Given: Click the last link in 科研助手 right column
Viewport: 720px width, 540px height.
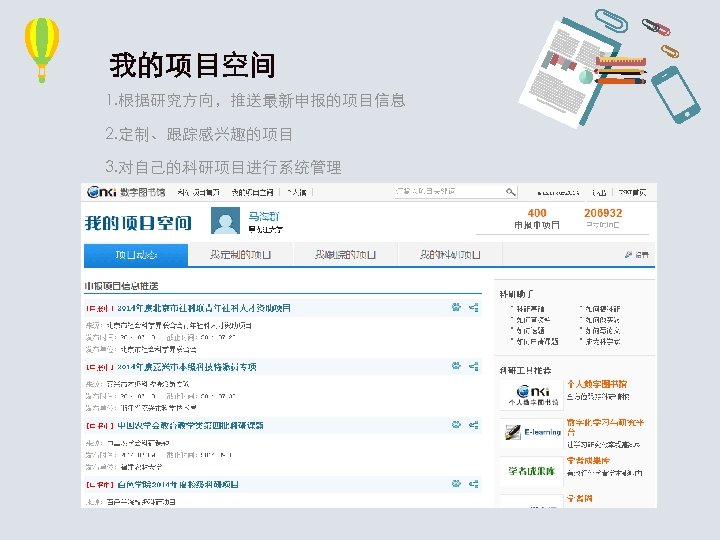Looking at the screenshot, I should 603,341.
